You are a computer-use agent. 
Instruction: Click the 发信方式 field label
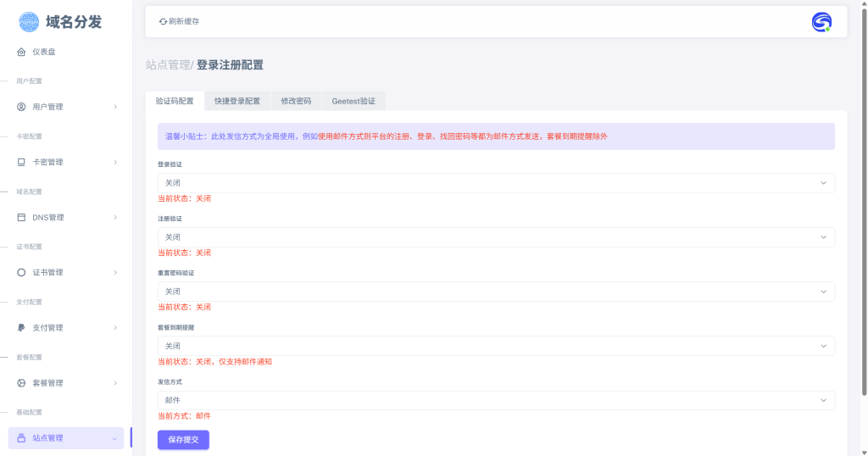pyautogui.click(x=170, y=382)
